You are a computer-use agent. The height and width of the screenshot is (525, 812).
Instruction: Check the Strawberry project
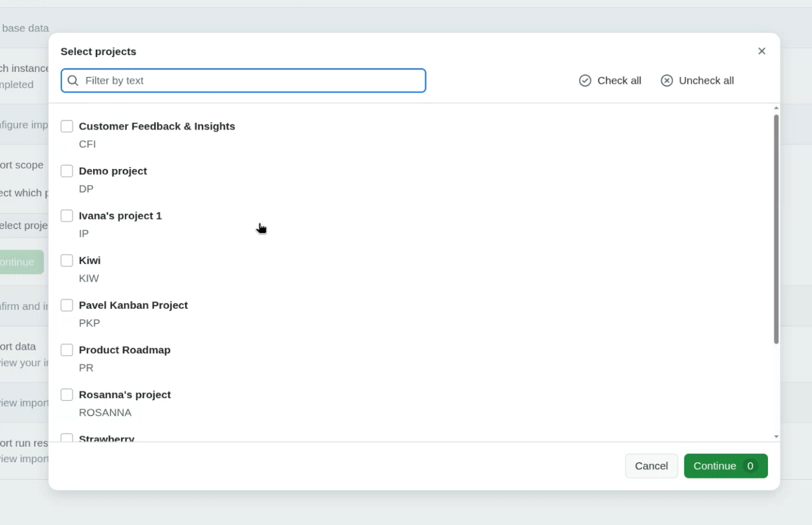[67, 438]
